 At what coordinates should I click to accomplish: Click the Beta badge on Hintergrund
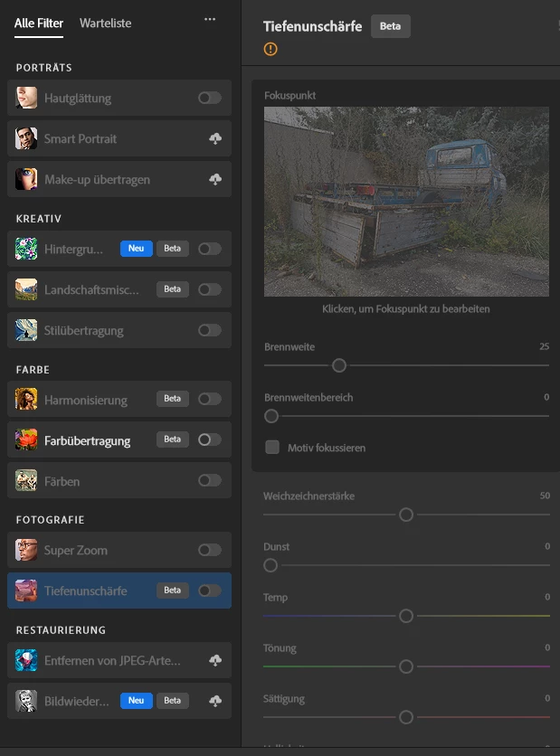tap(172, 249)
